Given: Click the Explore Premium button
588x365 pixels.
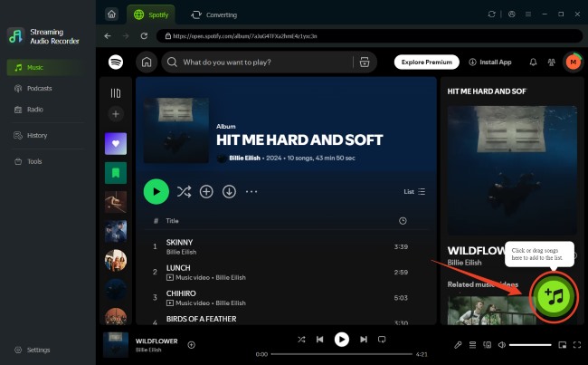Looking at the screenshot, I should click(x=426, y=62).
